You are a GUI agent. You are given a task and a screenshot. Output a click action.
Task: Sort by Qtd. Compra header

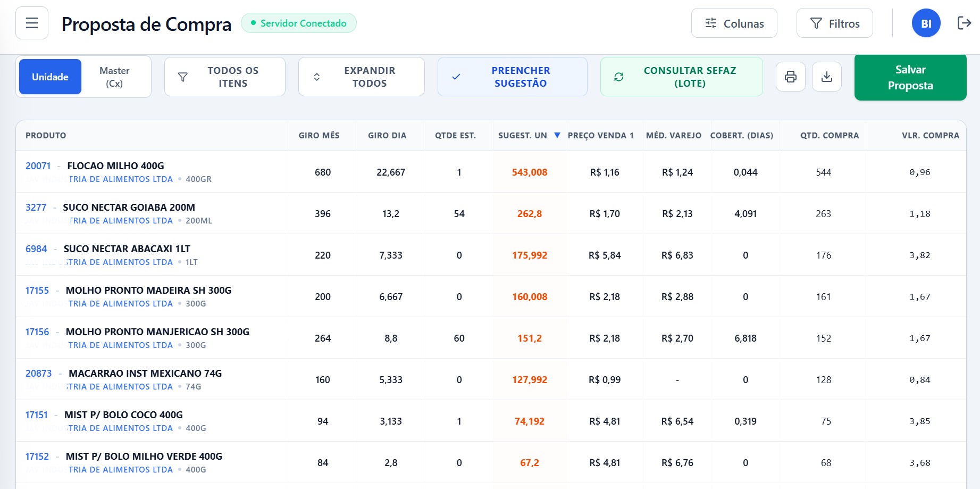coord(830,135)
